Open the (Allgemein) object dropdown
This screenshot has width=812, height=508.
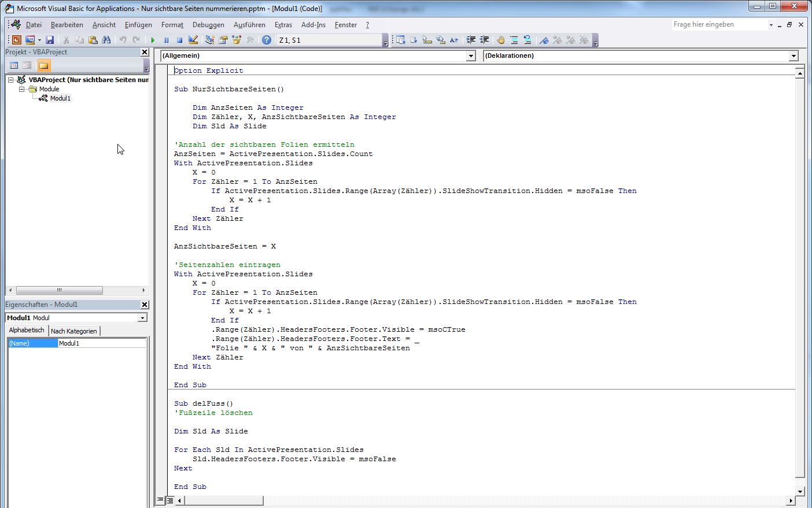pyautogui.click(x=471, y=56)
